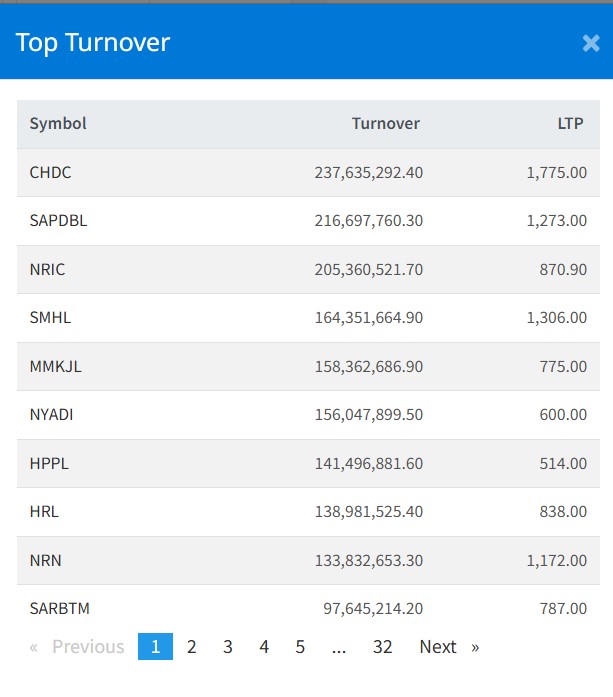The width and height of the screenshot is (613, 697).
Task: Close the Top Turnover dialog
Action: [x=590, y=43]
